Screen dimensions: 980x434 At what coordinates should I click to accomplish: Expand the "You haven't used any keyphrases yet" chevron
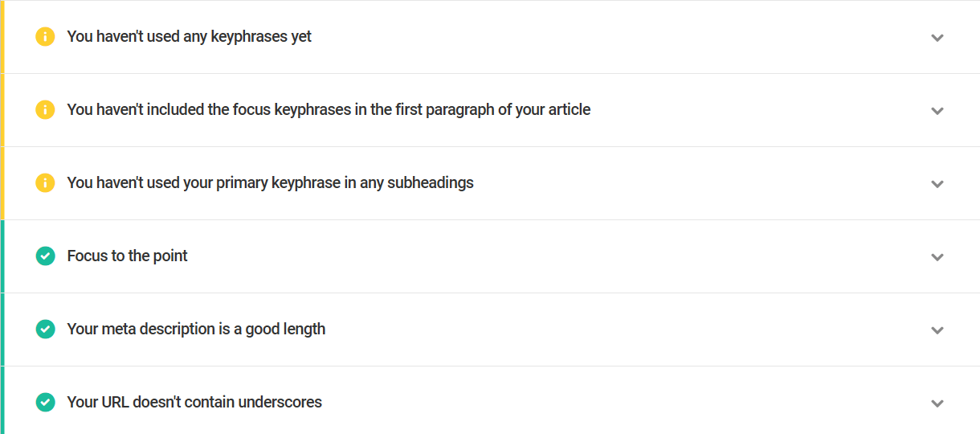tap(937, 38)
